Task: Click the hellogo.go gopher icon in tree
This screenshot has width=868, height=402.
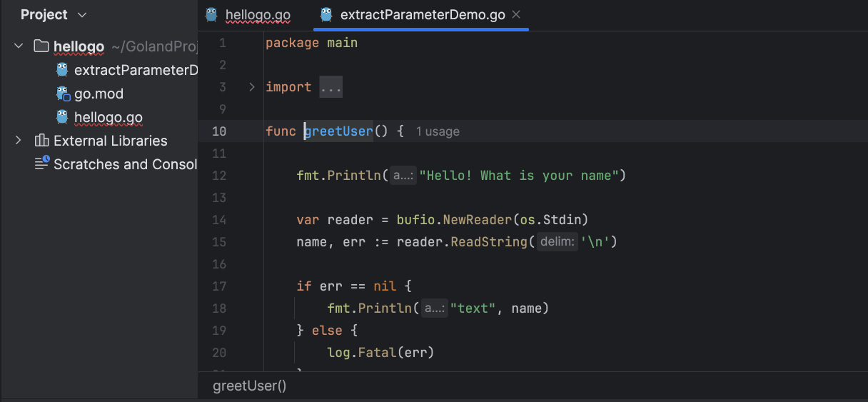Action: (x=63, y=117)
